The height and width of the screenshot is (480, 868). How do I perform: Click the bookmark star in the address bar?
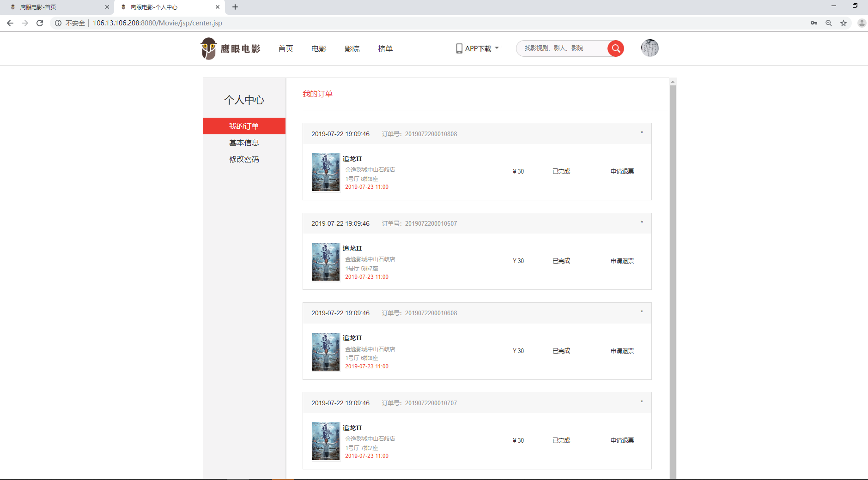843,23
